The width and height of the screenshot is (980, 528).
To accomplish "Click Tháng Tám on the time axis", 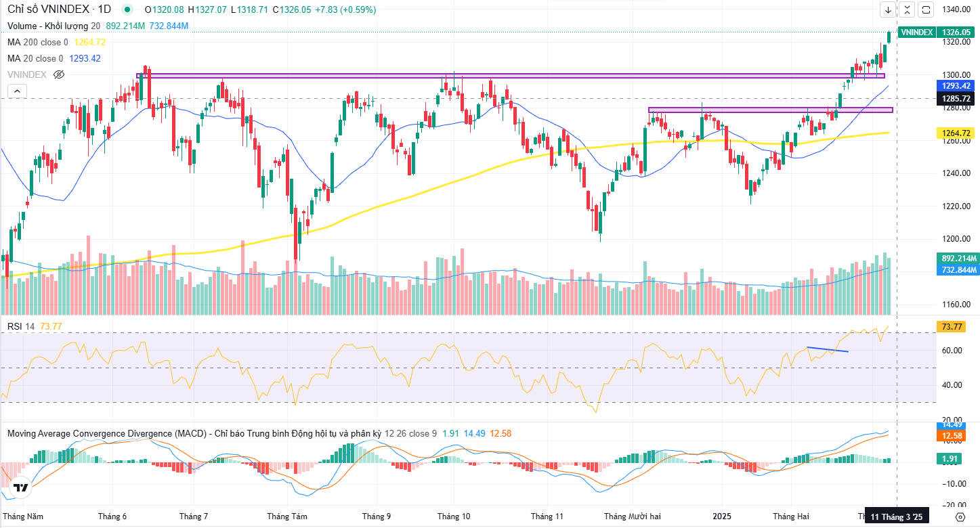I will tap(287, 516).
